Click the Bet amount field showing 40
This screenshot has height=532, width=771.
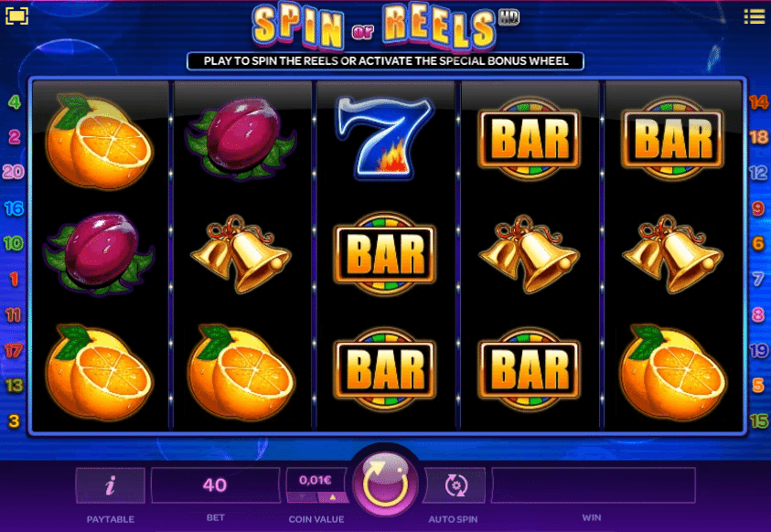click(x=215, y=485)
